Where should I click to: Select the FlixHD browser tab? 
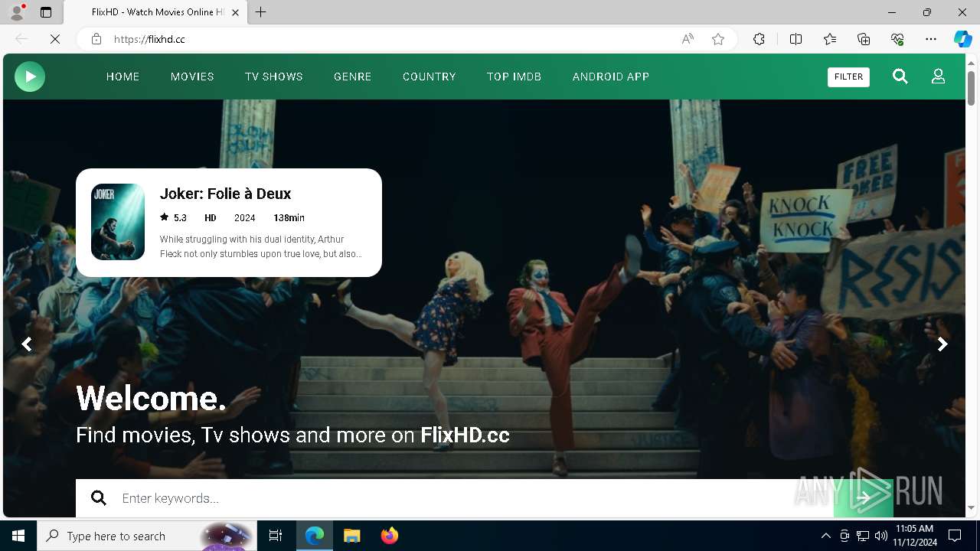(x=155, y=12)
